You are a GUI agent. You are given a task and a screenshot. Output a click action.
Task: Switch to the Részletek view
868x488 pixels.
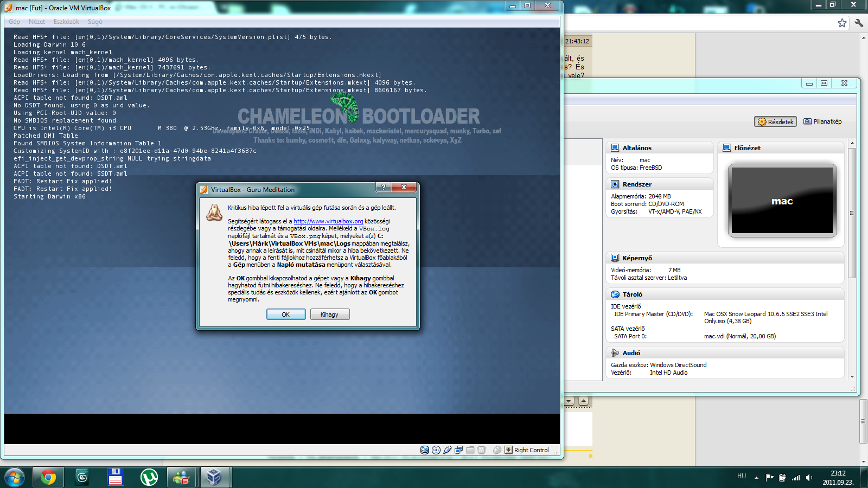click(x=775, y=121)
